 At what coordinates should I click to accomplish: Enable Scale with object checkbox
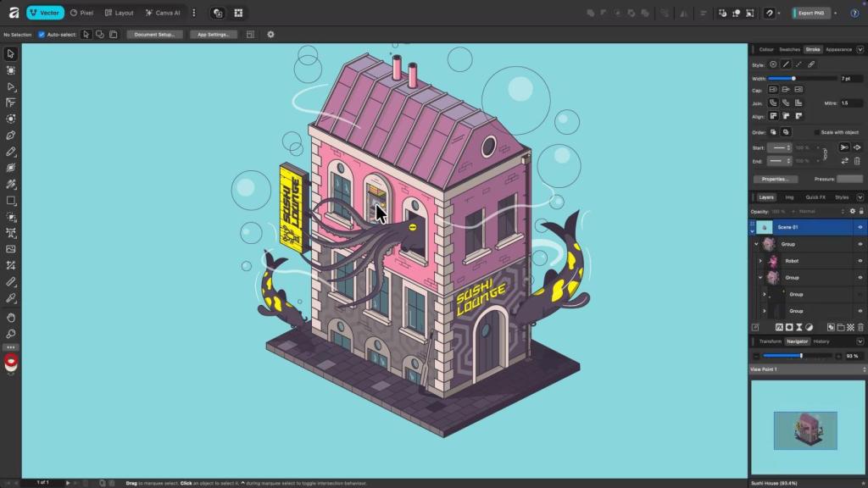[817, 132]
